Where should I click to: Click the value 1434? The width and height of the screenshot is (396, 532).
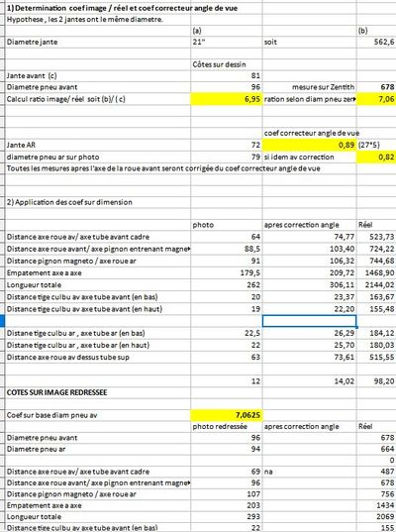(376, 505)
